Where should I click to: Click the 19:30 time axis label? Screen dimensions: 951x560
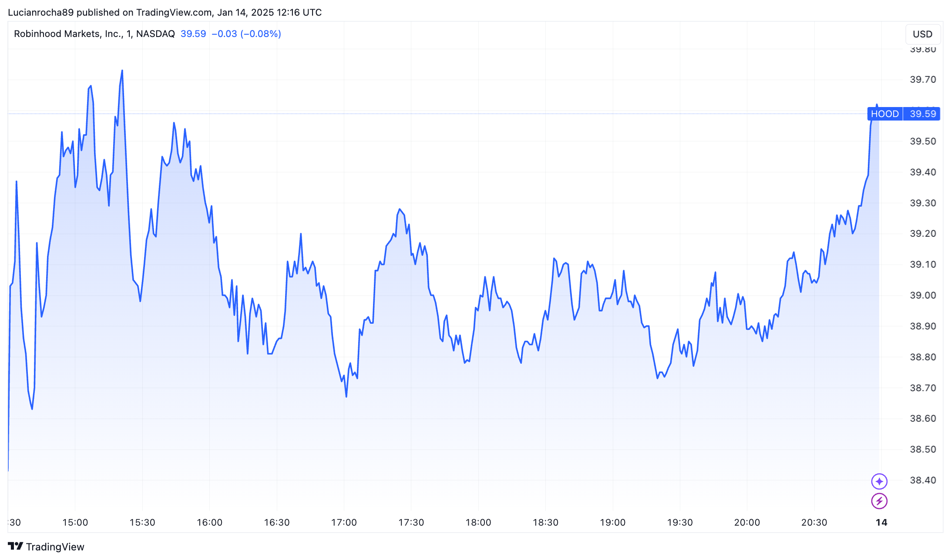pyautogui.click(x=680, y=522)
